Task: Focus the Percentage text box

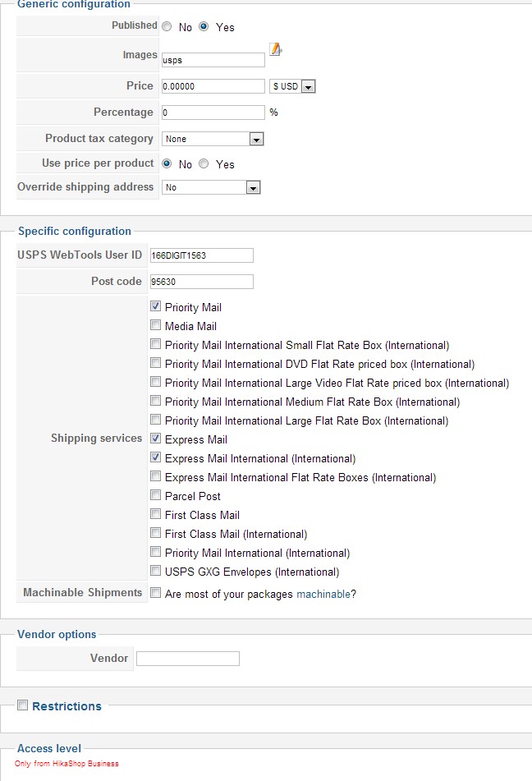Action: point(213,113)
